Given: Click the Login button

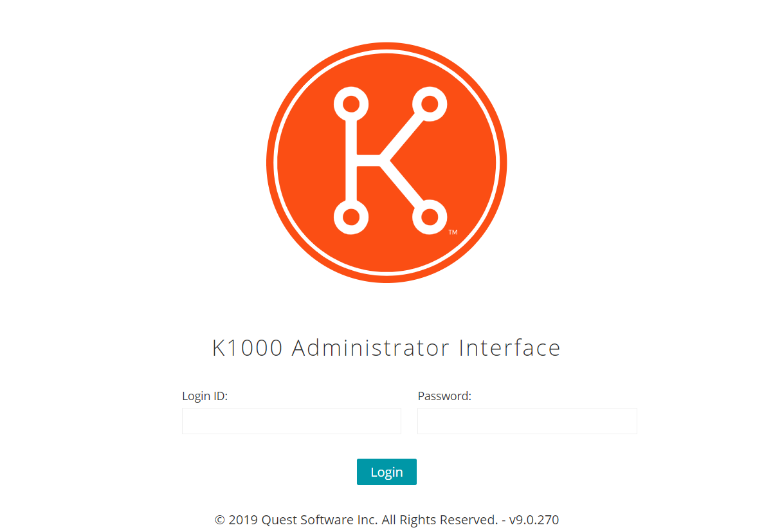Looking at the screenshot, I should tap(386, 472).
